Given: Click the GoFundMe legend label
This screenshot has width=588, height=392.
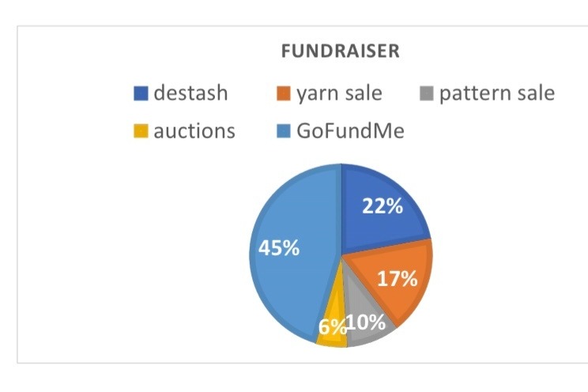Looking at the screenshot, I should 350,131.
